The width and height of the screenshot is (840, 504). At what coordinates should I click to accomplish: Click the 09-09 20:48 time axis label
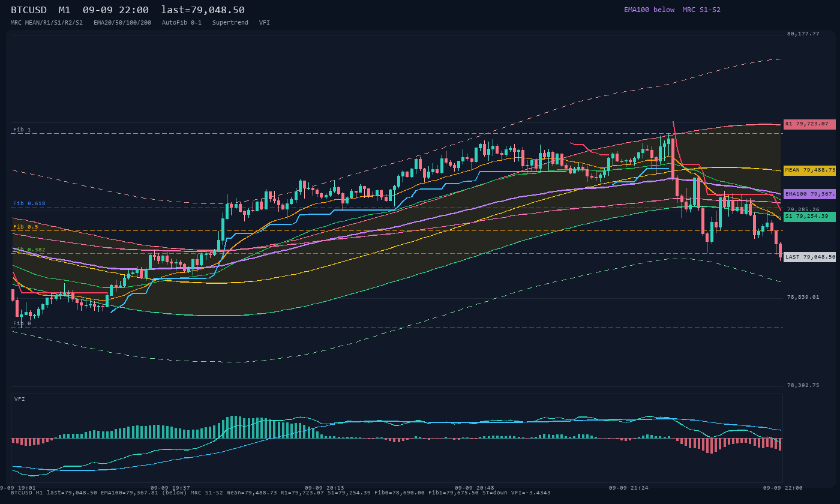[x=475, y=488]
